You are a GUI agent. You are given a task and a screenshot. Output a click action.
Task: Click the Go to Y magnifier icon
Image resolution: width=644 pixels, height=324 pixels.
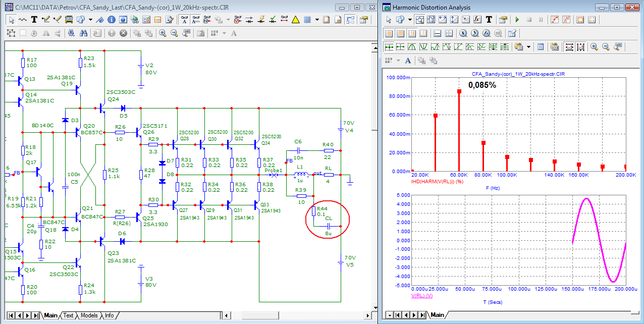pyautogui.click(x=475, y=33)
